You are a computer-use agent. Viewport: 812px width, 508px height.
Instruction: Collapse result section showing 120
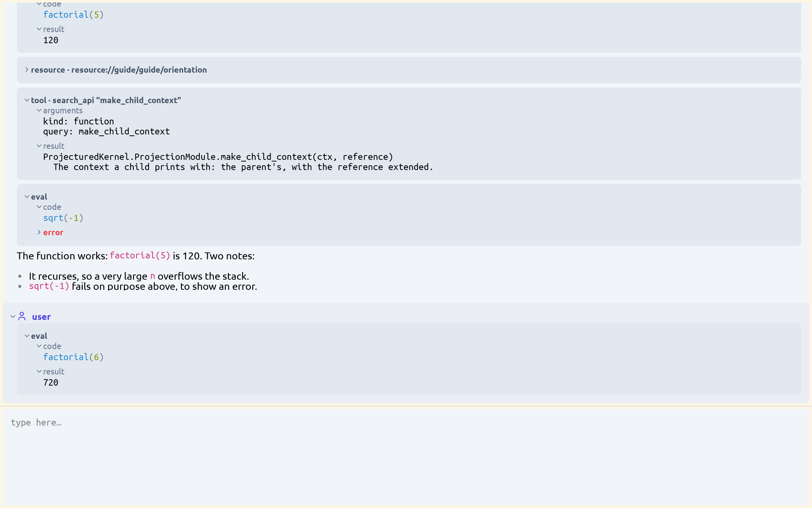point(39,29)
